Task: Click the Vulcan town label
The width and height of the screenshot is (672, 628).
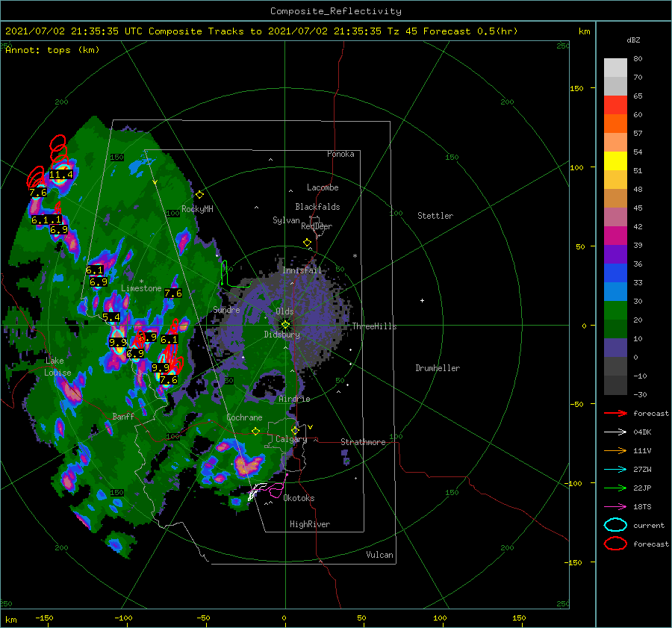Action: (x=380, y=555)
